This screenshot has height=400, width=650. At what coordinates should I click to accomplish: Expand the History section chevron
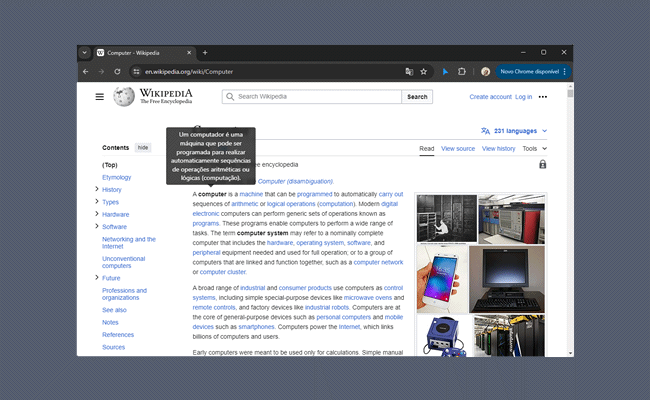(97, 189)
